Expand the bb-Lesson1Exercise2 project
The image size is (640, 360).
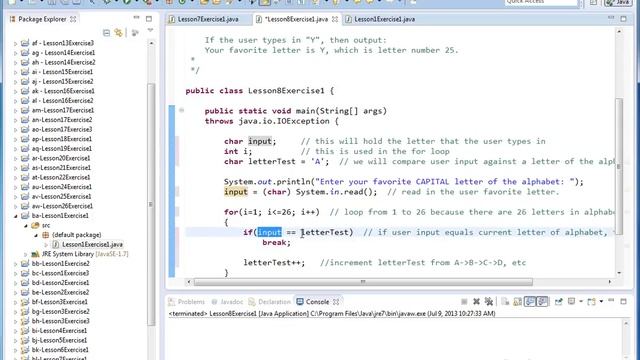(x=16, y=264)
